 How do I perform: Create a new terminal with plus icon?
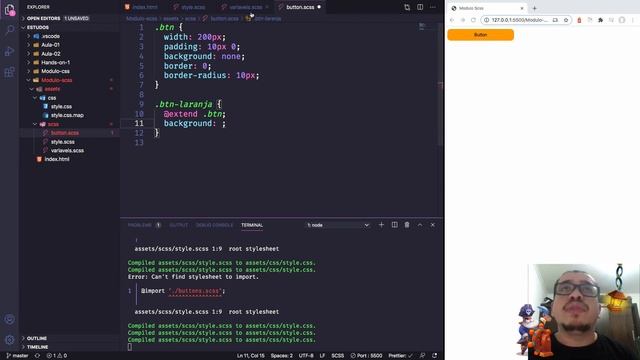pos(381,225)
